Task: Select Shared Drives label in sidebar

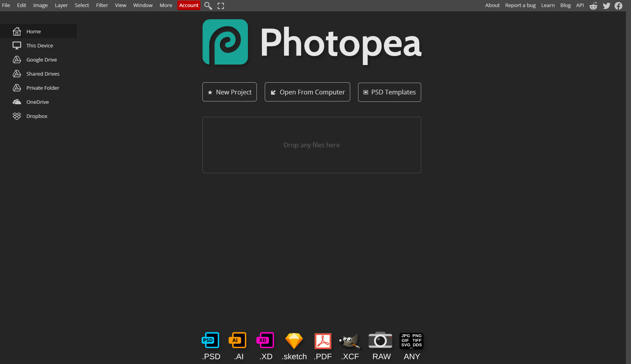Action: point(43,74)
